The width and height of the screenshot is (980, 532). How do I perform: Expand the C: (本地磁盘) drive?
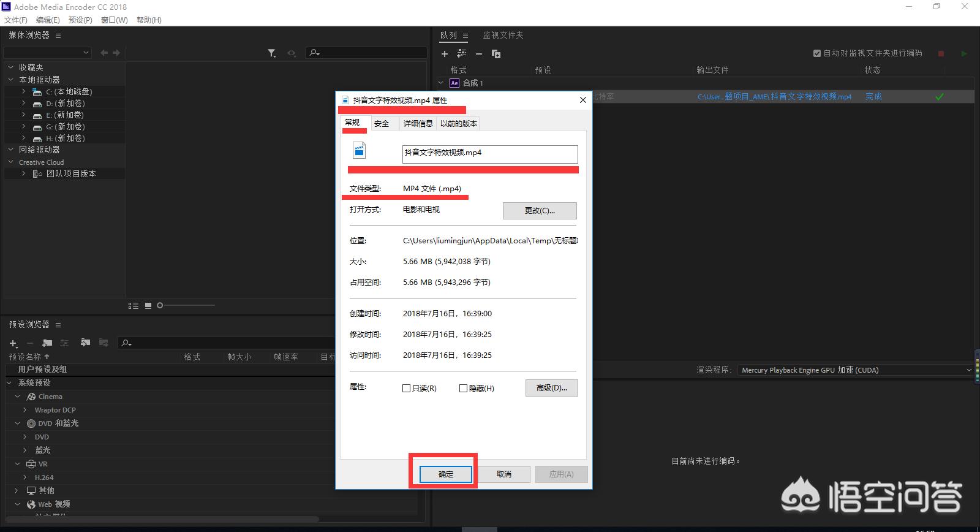[x=24, y=91]
